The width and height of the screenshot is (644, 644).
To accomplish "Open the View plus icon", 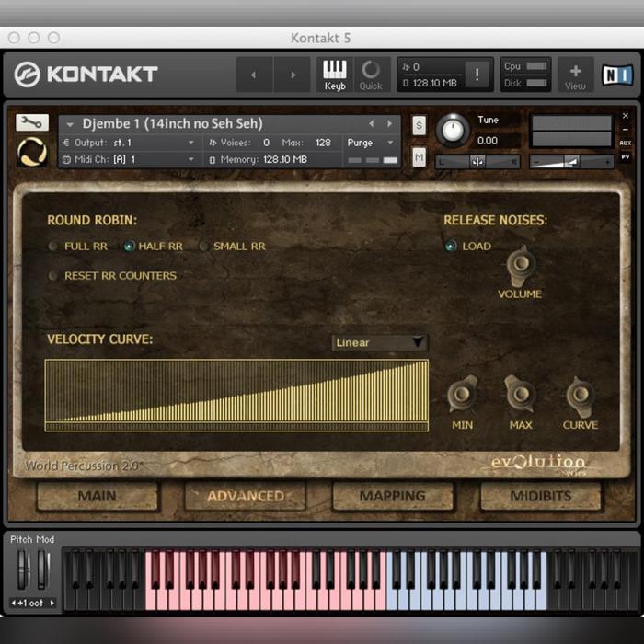I will click(x=575, y=75).
